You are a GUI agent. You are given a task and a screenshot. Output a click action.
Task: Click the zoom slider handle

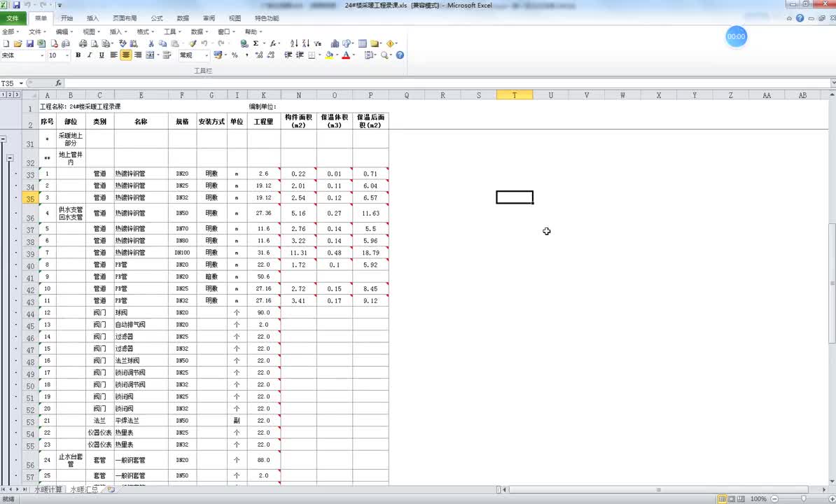pos(804,499)
